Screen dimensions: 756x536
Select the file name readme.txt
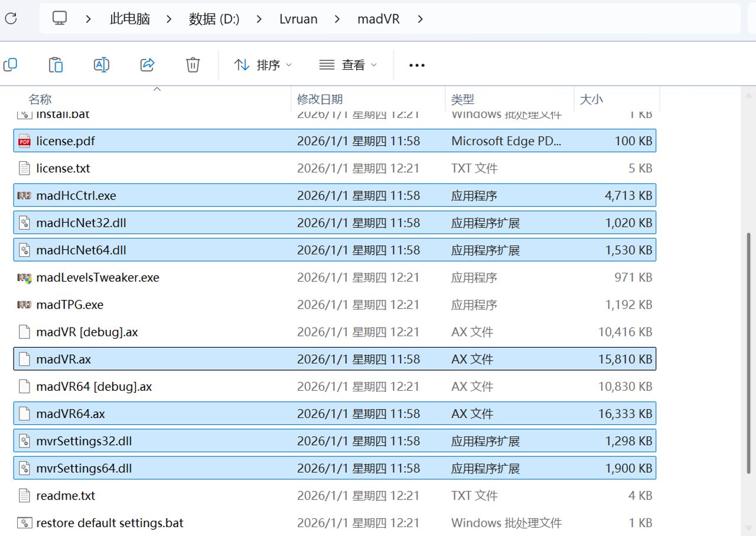66,495
